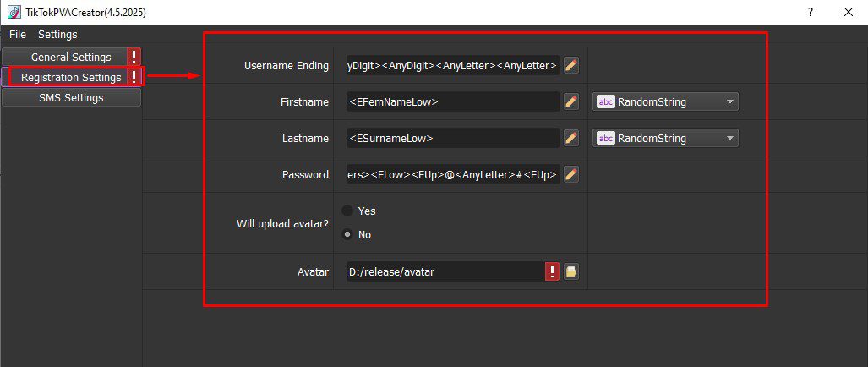Open the Firstname RandomString dropdown
868x367 pixels.
[x=665, y=101]
